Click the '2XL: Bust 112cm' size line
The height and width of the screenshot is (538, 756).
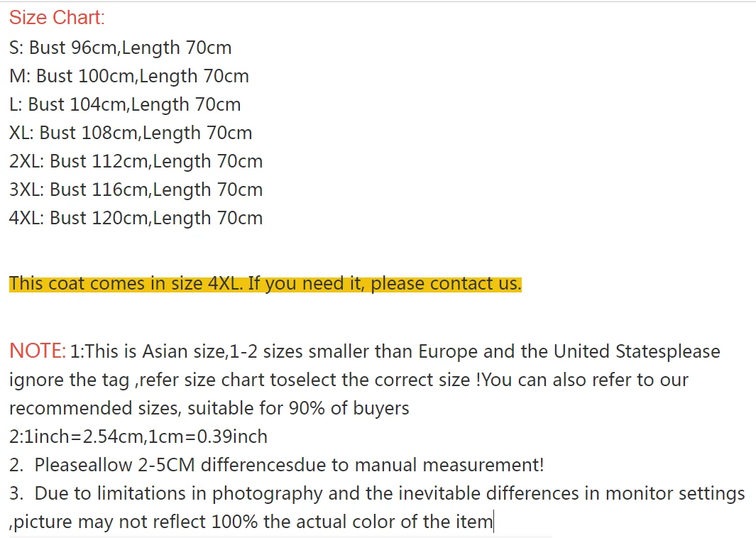tap(136, 162)
